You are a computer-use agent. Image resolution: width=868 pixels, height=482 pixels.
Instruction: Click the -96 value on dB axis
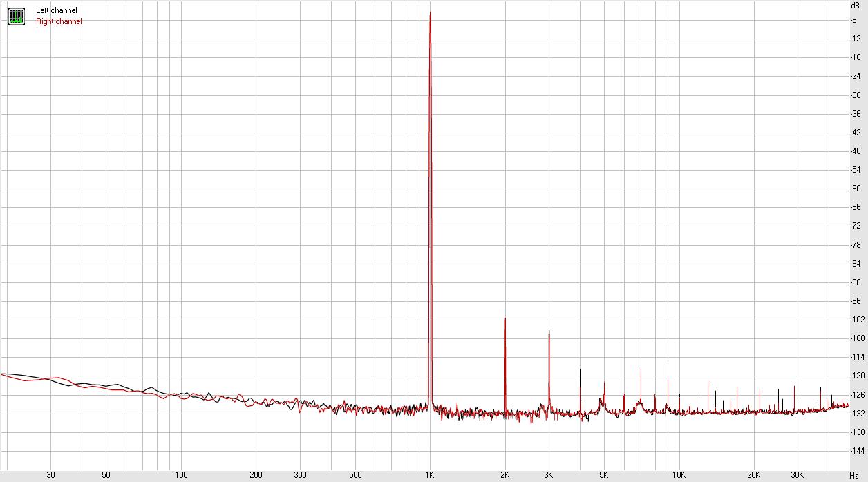[856, 301]
